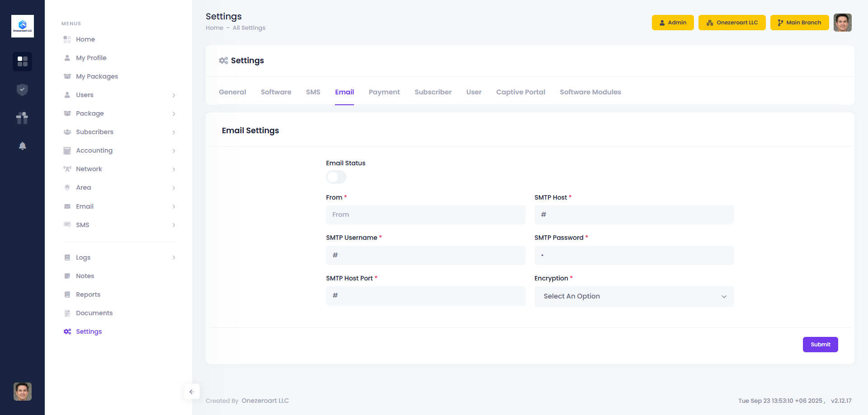Viewport: 868px width, 415px height.
Task: Click the dashboard grid icon in dark sidebar
Action: pyautogui.click(x=22, y=61)
